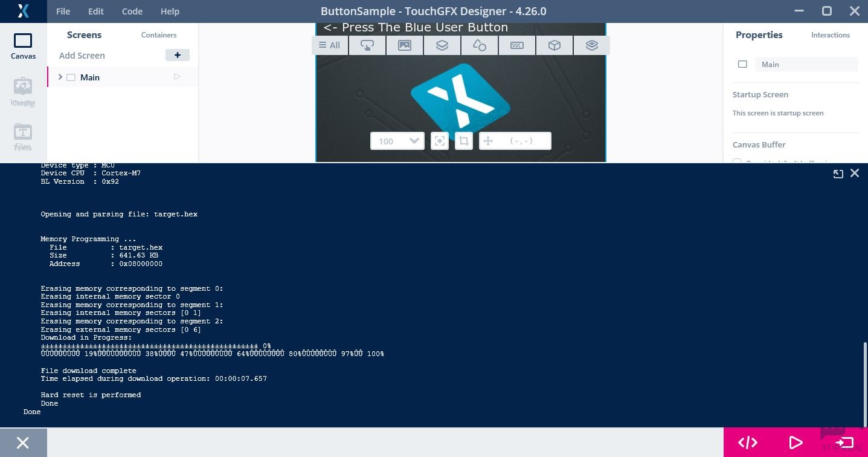Open the last layered widget category icon
Screen dimensions: 868x457
pyautogui.click(x=591, y=45)
